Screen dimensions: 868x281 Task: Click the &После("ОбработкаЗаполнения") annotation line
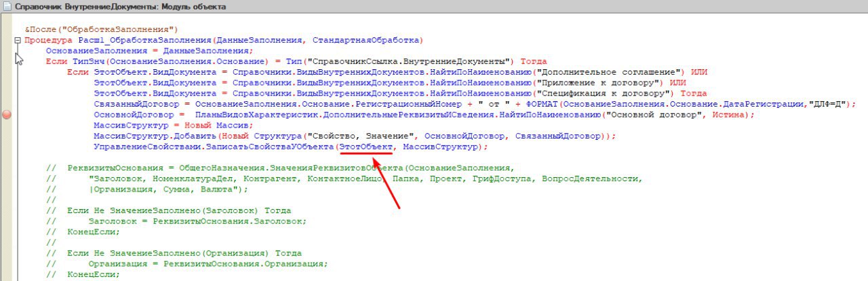coord(100,29)
